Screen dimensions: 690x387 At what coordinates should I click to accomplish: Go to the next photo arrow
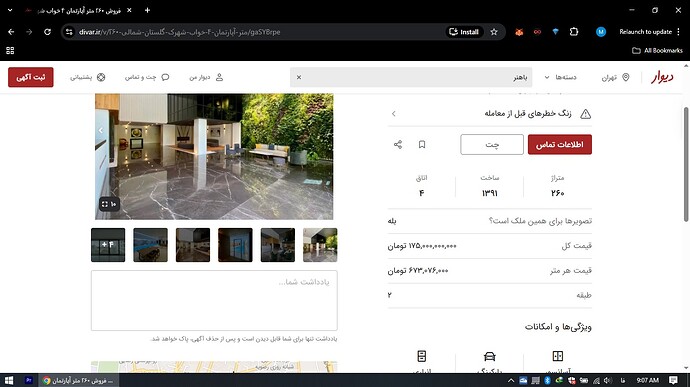point(101,130)
